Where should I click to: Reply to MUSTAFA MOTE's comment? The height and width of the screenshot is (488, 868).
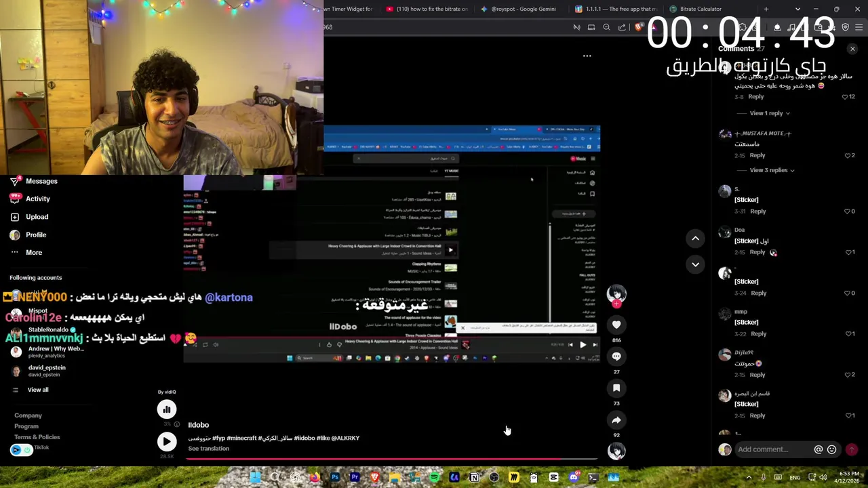757,156
